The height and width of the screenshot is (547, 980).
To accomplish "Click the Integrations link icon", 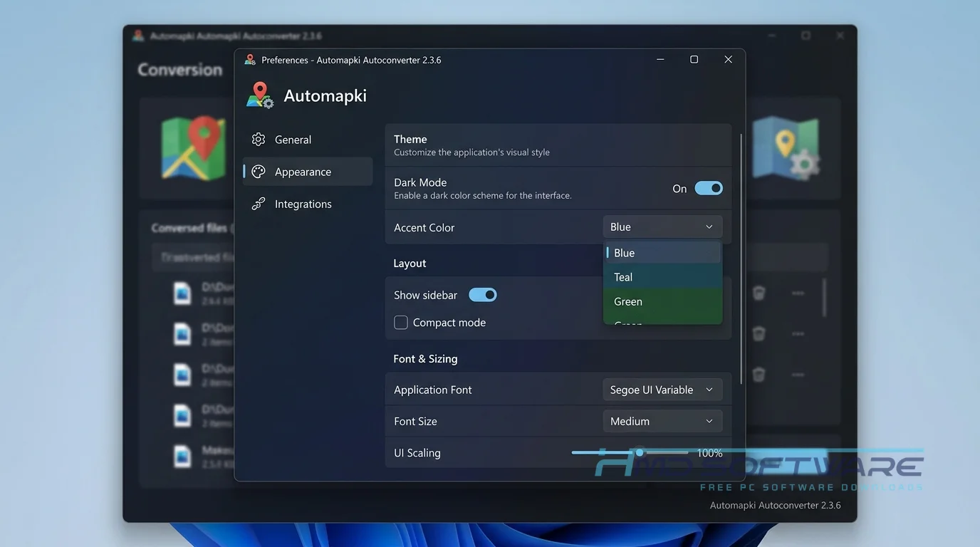I will point(259,204).
